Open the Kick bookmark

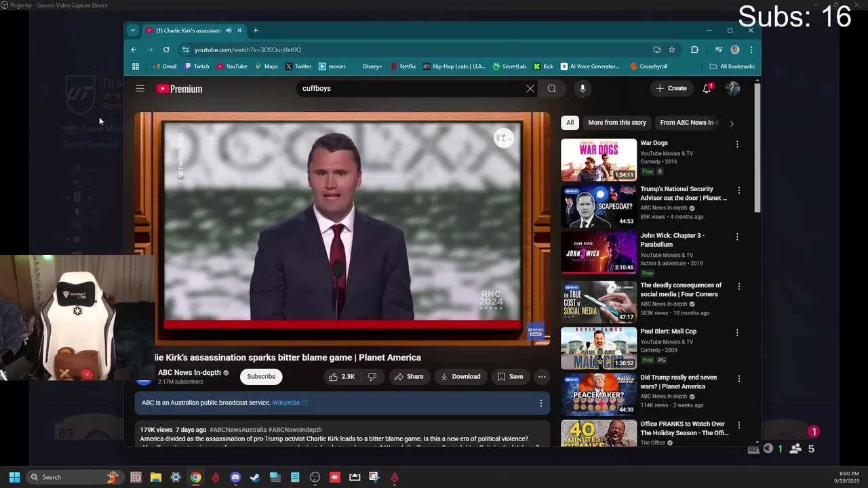(x=543, y=66)
